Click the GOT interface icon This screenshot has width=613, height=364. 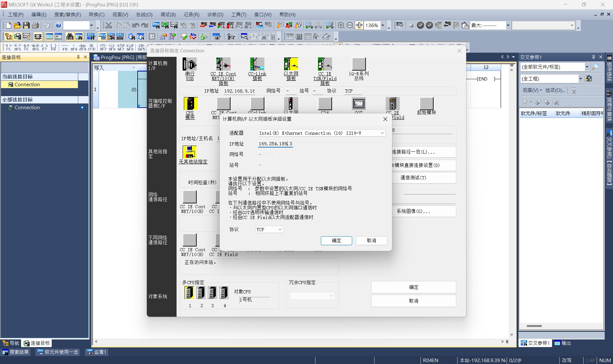coord(359,104)
